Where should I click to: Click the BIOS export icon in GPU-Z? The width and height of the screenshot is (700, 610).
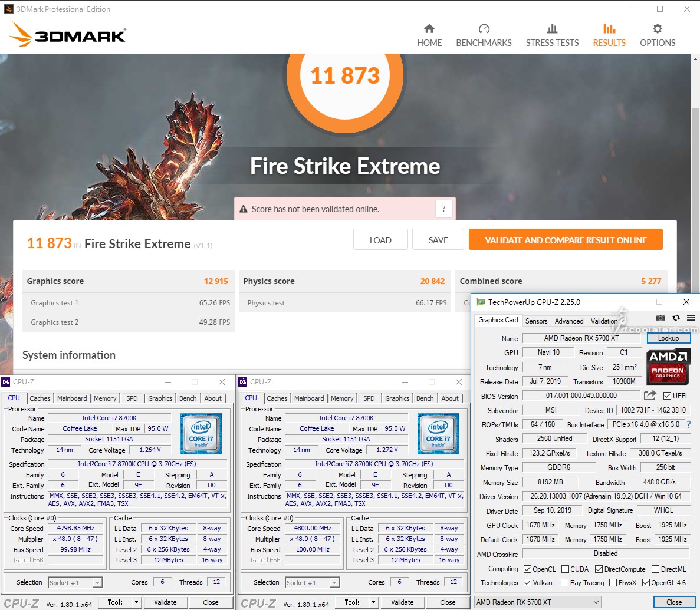pos(650,395)
